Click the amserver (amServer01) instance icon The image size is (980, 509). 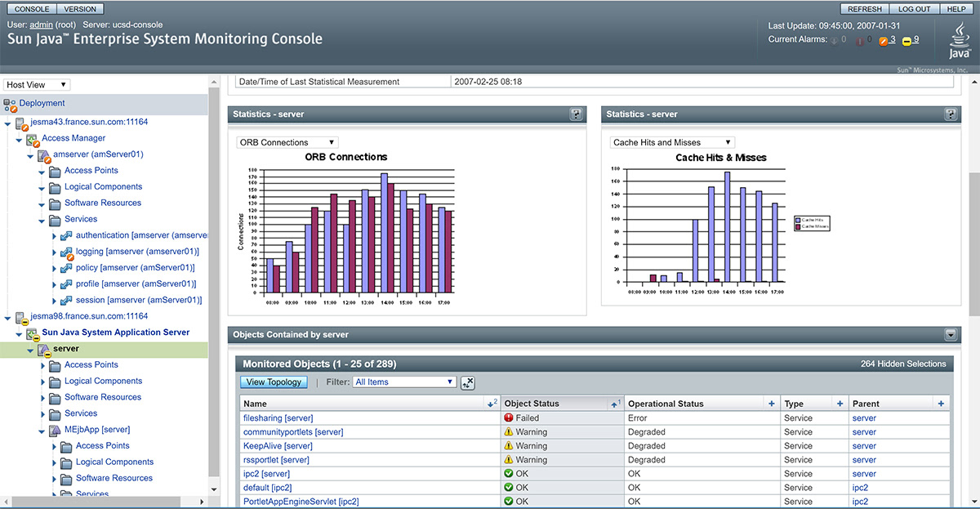click(44, 155)
